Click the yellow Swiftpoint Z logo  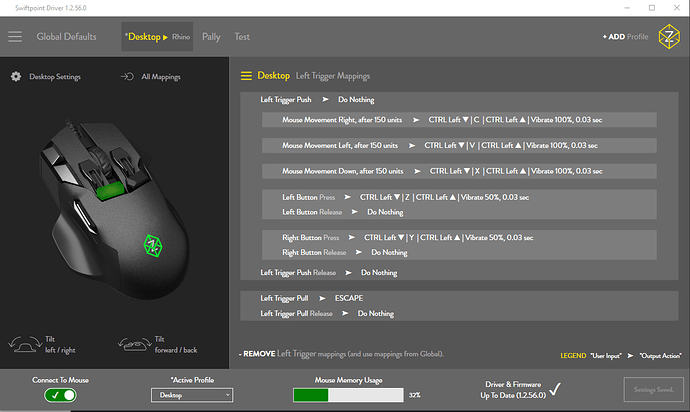(x=669, y=37)
